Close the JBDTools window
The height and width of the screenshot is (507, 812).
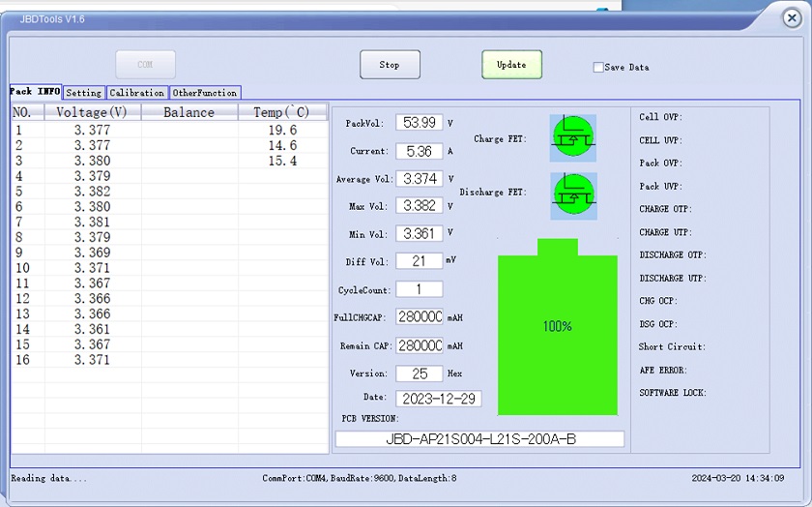[x=792, y=18]
